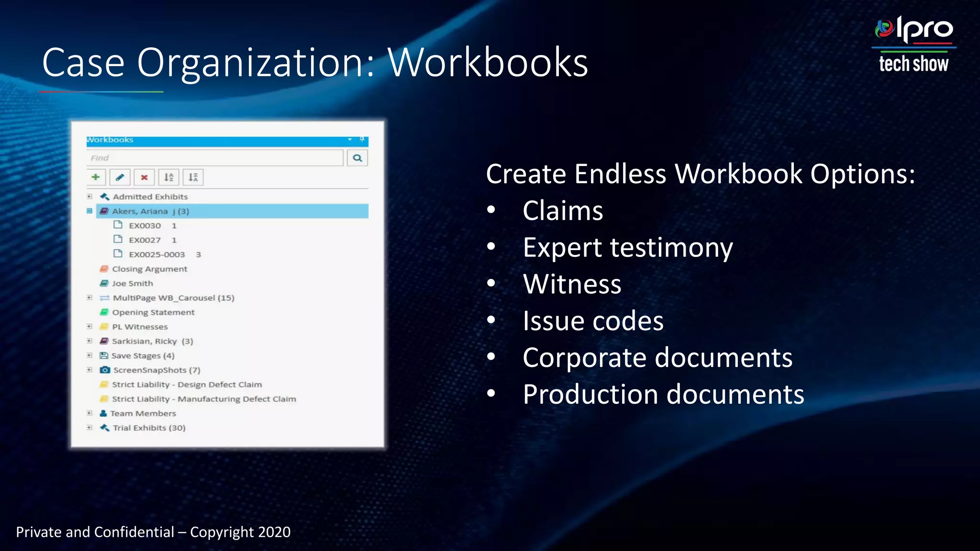Screen dimensions: 980x551
Task: Select the Save Stages workbook
Action: tap(143, 356)
